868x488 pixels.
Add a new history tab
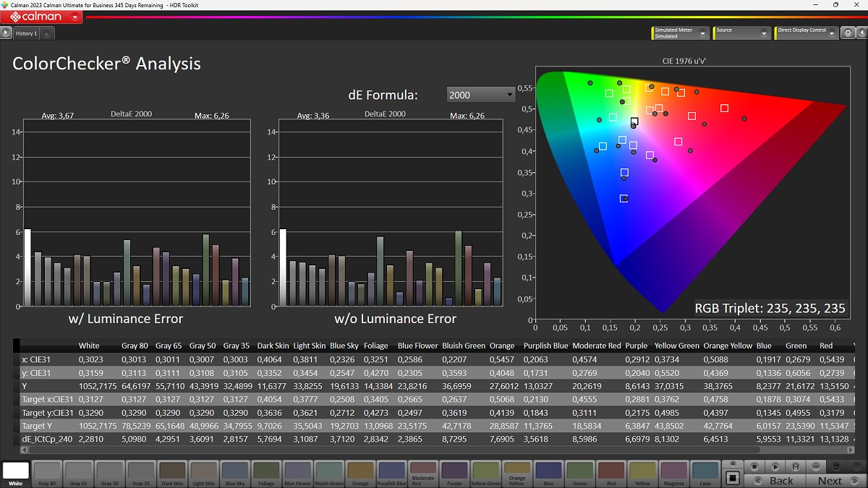46,33
